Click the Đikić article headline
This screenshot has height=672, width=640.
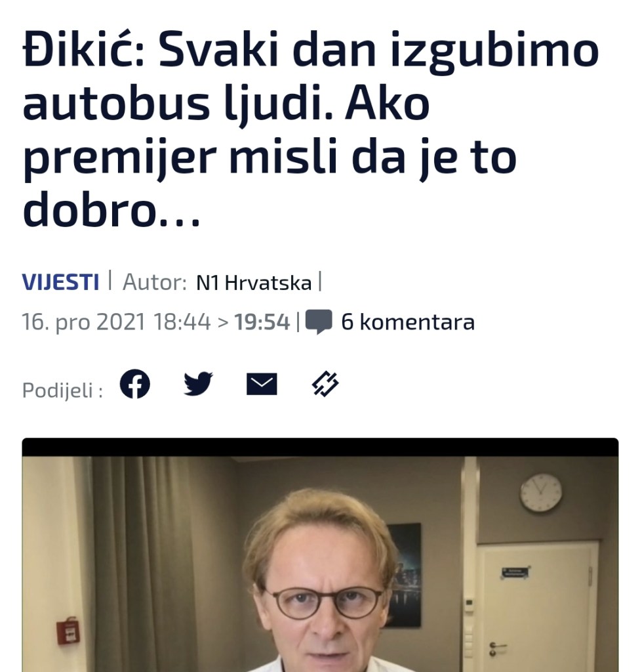click(311, 129)
